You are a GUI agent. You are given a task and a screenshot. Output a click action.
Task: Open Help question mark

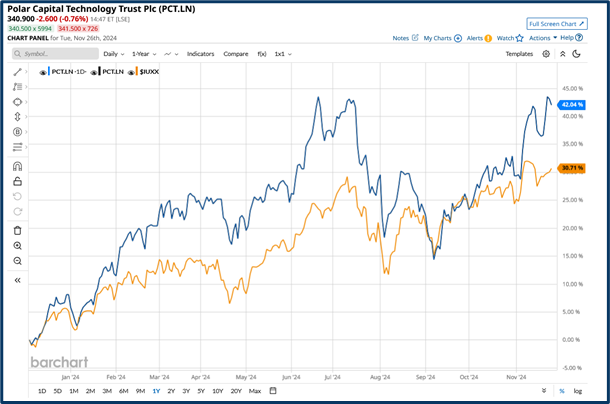[x=571, y=38]
